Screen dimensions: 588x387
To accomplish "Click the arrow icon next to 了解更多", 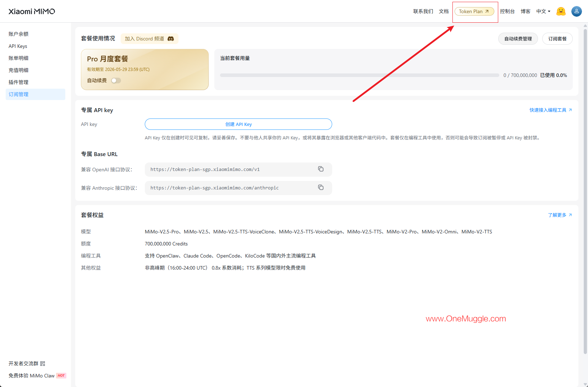I will click(570, 215).
